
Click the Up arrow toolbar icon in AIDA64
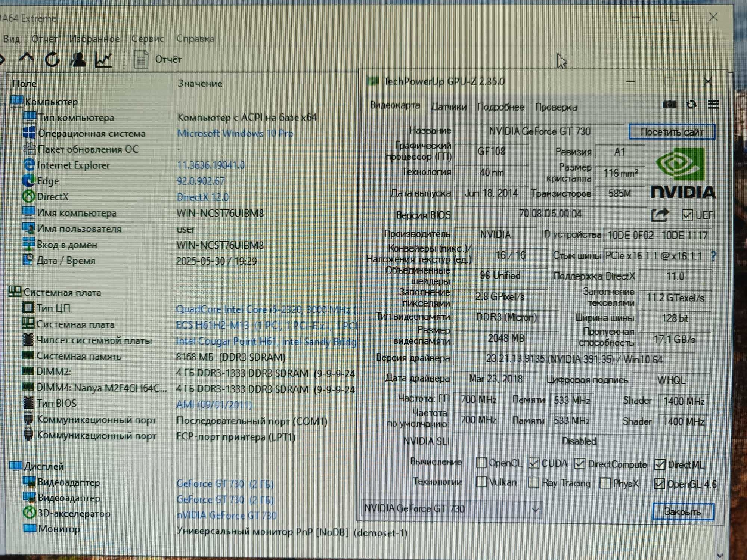tap(27, 59)
